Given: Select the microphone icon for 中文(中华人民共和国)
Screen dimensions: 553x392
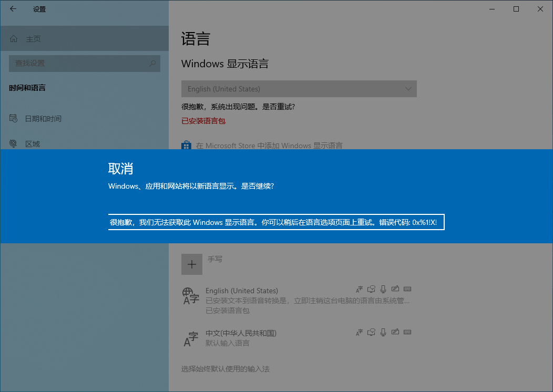Looking at the screenshot, I should tap(383, 332).
